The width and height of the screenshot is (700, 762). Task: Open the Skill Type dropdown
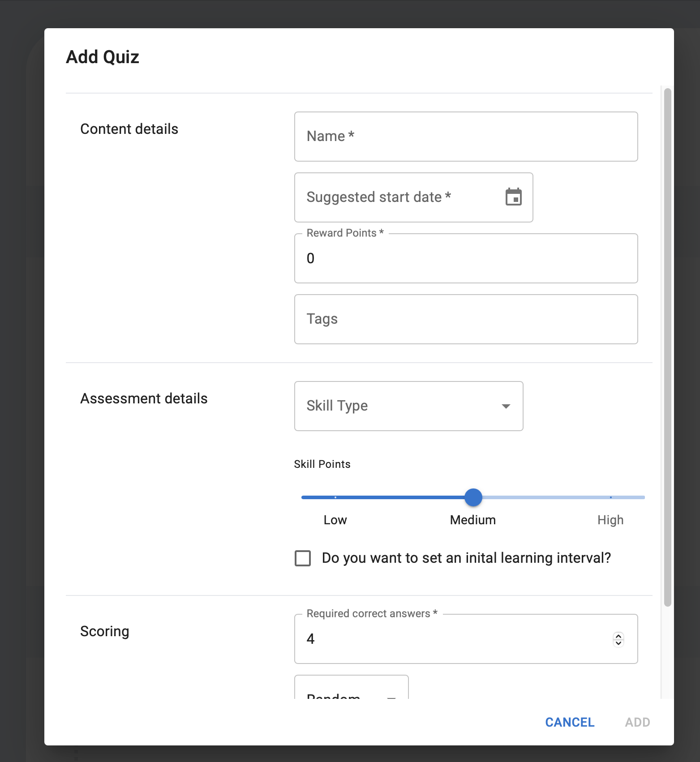pyautogui.click(x=408, y=406)
